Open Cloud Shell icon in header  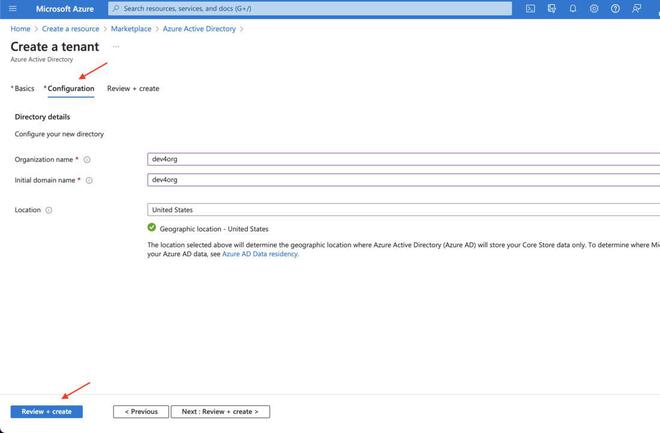click(x=530, y=8)
